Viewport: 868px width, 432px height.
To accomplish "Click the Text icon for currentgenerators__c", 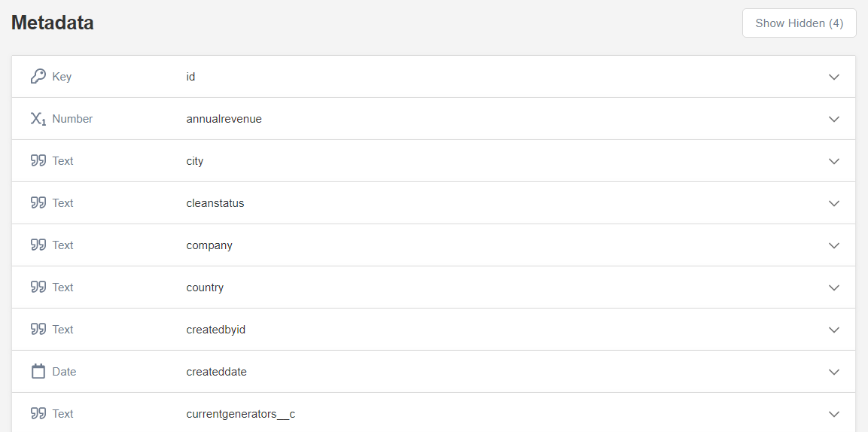I will click(38, 413).
